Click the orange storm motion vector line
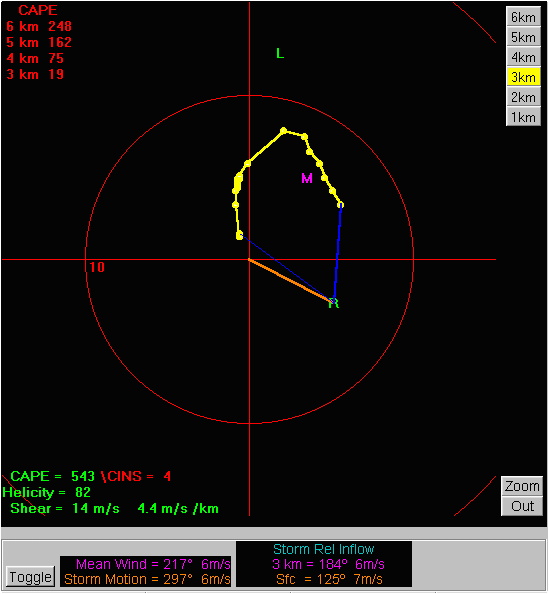 coord(290,280)
